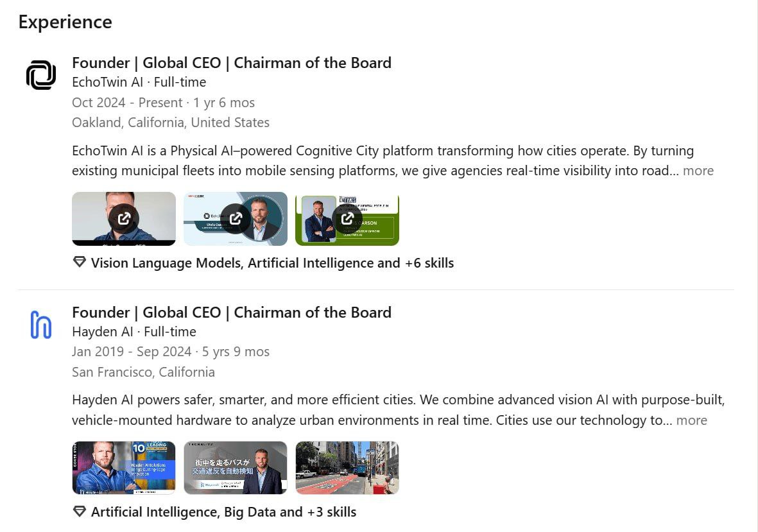758x532 pixels.
Task: Open the Hayden AI · Full-time company text
Action: pyautogui.click(x=134, y=332)
